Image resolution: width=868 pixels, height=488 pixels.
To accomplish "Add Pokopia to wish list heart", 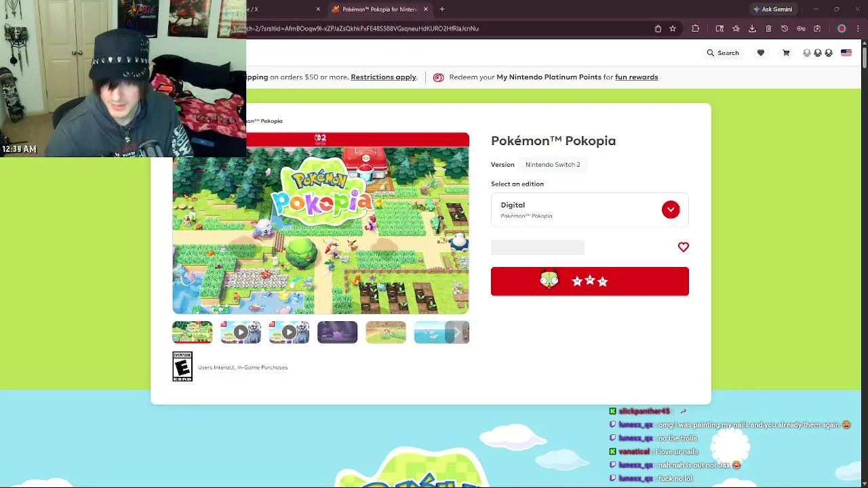I will click(x=684, y=247).
